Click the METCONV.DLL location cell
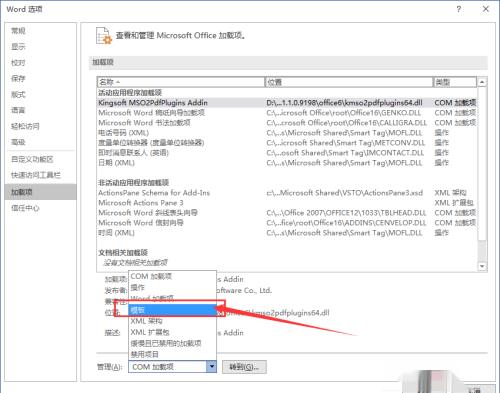This screenshot has height=393, width=500. (346, 143)
